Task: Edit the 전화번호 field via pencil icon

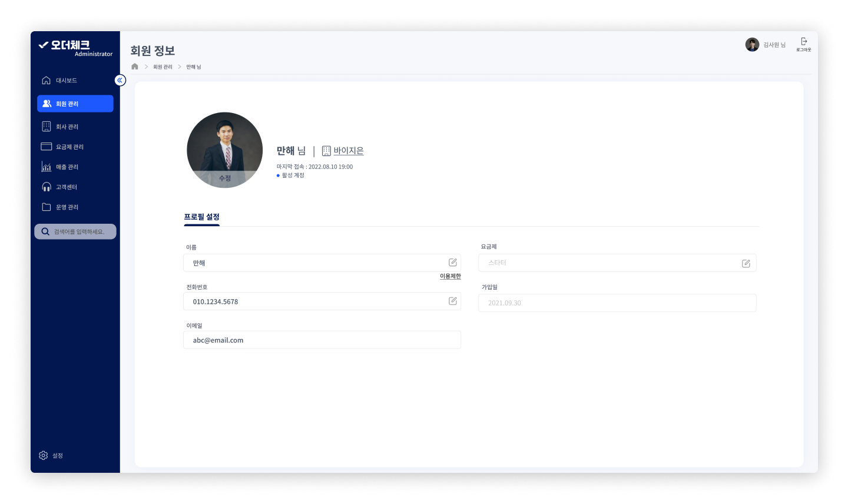Action: (453, 301)
